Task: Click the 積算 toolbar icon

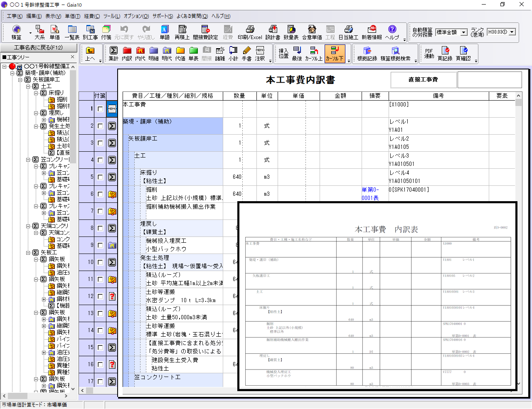Action: coord(16,32)
